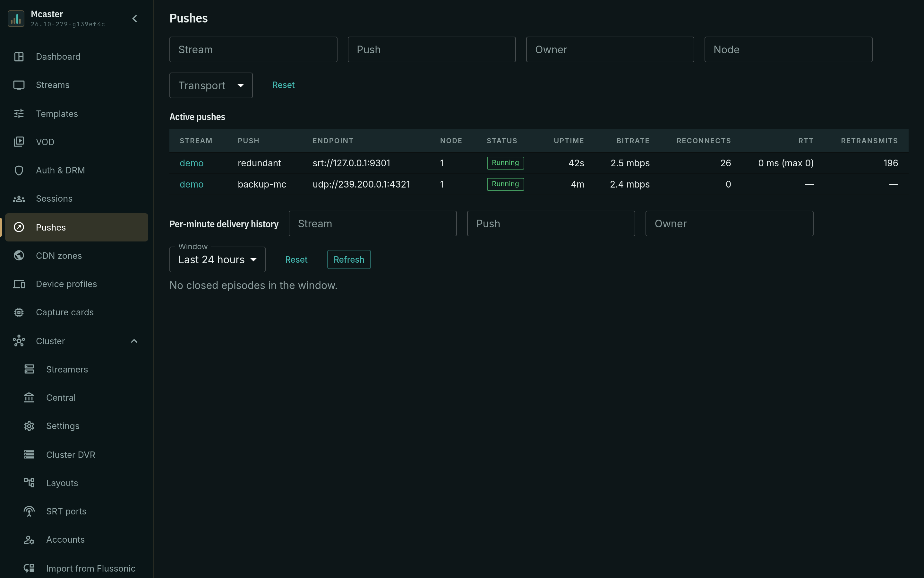Open Templates in the sidebar

coord(77,114)
